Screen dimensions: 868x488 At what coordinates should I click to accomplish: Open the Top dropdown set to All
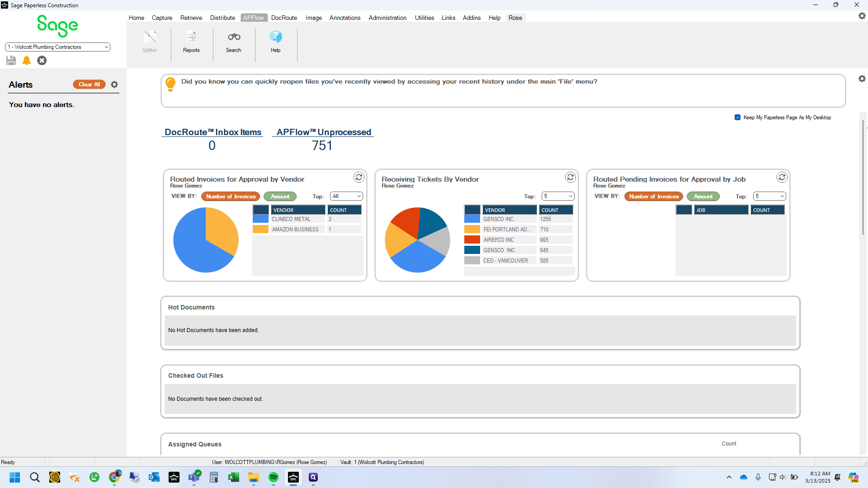pyautogui.click(x=346, y=196)
